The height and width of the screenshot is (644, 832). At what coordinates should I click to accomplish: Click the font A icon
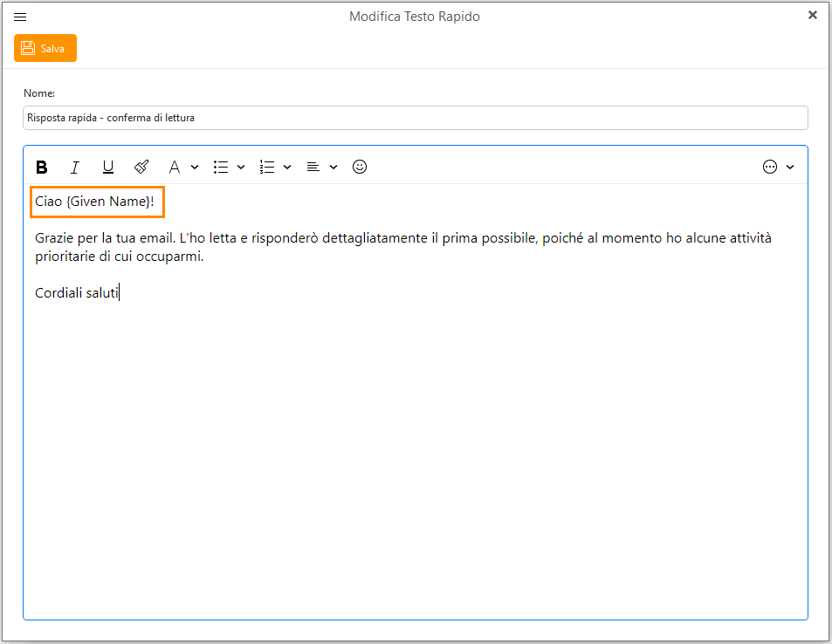point(174,167)
